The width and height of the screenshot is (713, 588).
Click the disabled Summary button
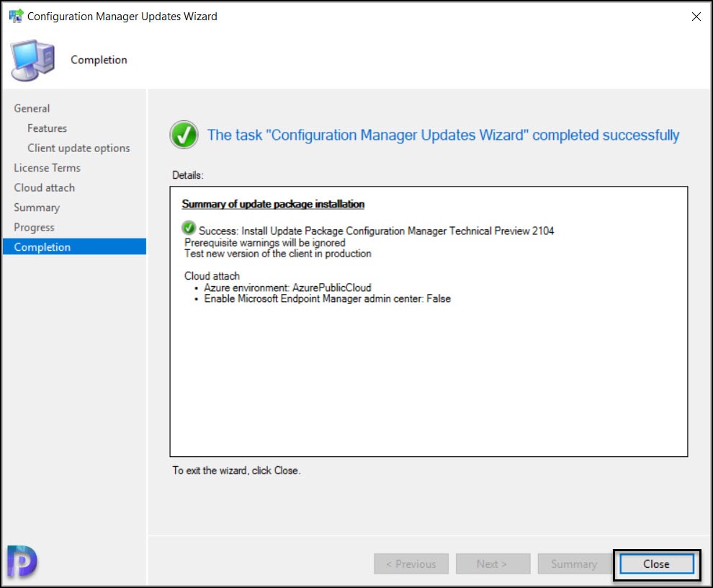(574, 564)
